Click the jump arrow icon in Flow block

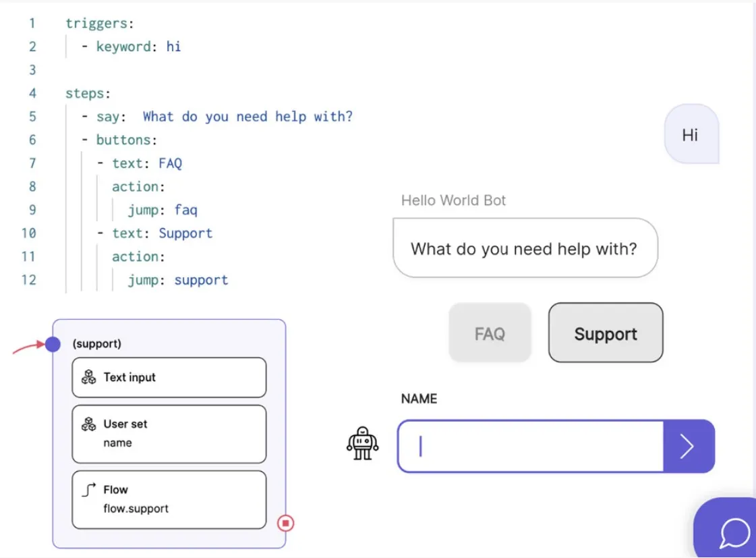coord(89,491)
